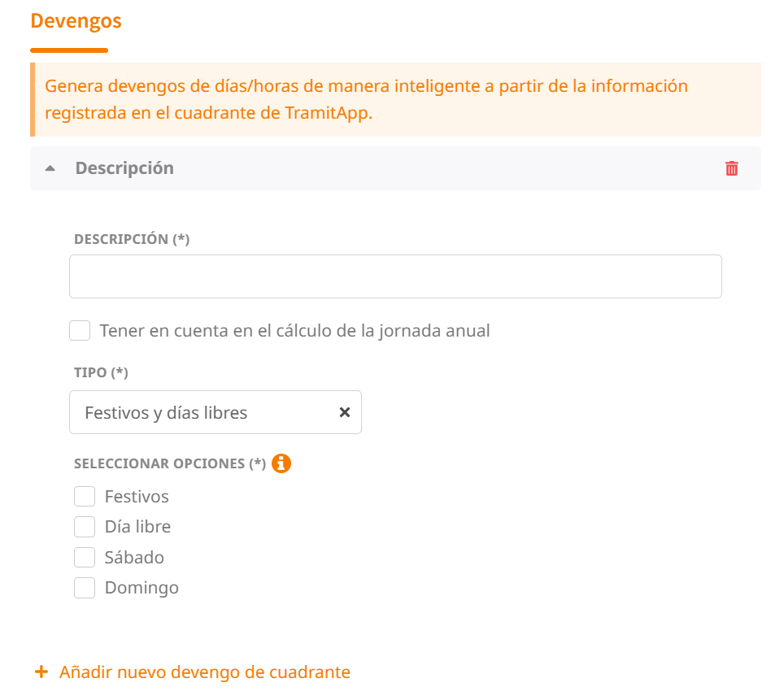Switch to the Devengos tab
The height and width of the screenshot is (700, 784).
tap(76, 21)
